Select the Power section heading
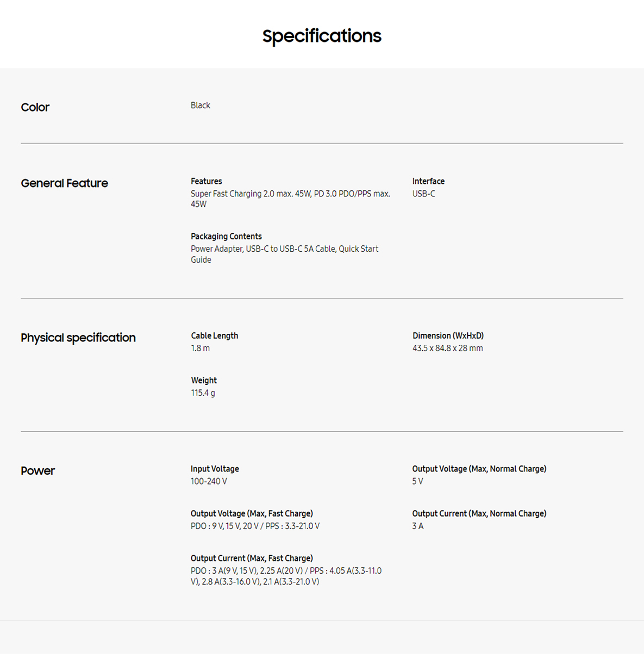The height and width of the screenshot is (658, 644). pos(38,471)
